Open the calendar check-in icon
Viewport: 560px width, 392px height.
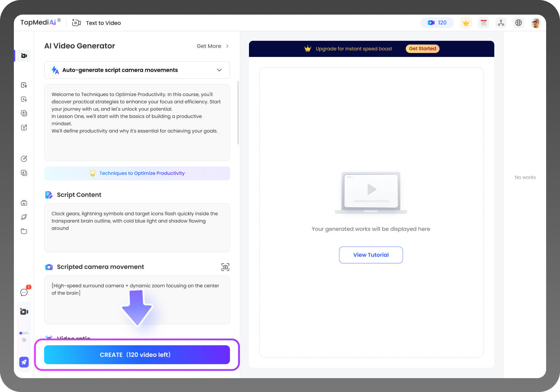click(x=483, y=23)
